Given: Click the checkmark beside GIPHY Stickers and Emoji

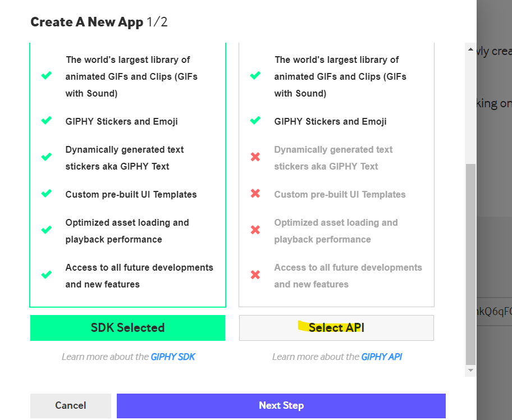Looking at the screenshot, I should tap(47, 121).
